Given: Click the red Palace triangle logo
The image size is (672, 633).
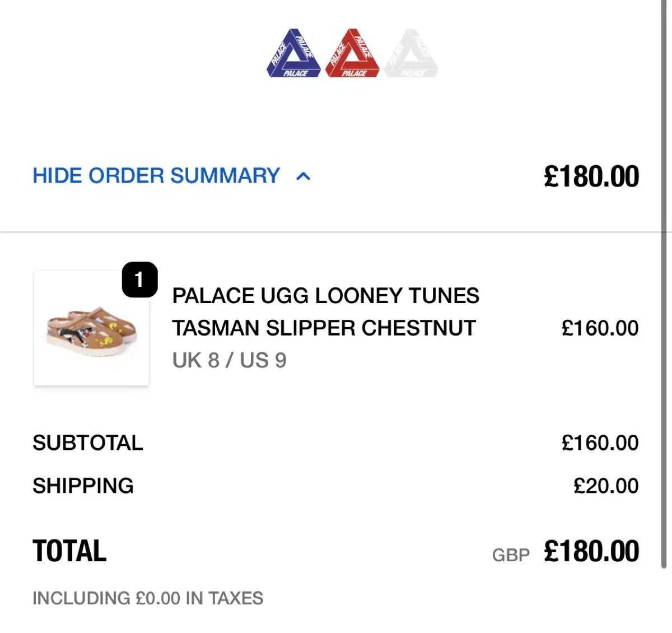Looking at the screenshot, I should tap(352, 54).
